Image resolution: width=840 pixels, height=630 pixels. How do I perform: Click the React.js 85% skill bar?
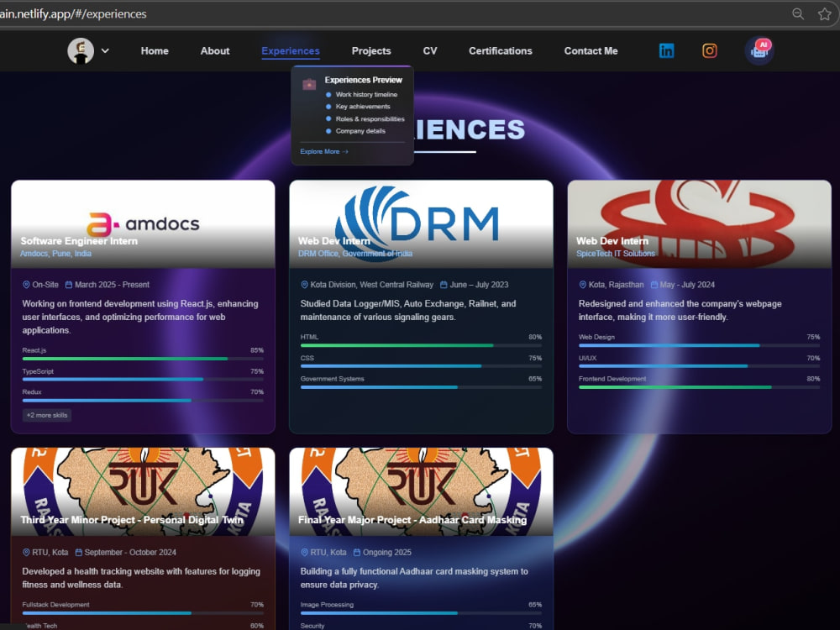(x=143, y=359)
